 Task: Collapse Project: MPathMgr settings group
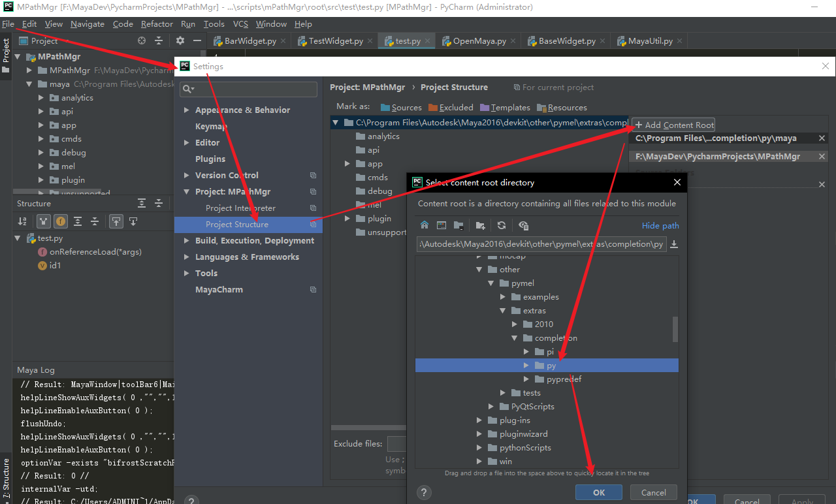pos(186,192)
